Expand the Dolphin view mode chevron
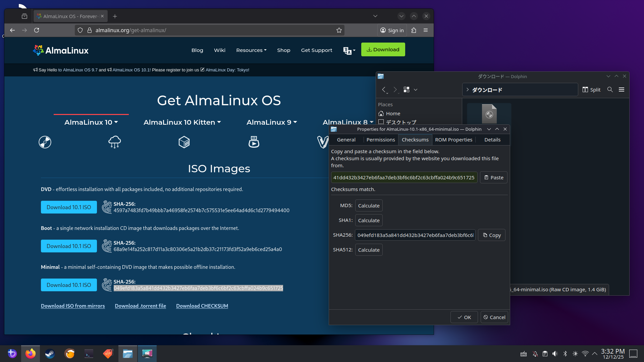 415,89
